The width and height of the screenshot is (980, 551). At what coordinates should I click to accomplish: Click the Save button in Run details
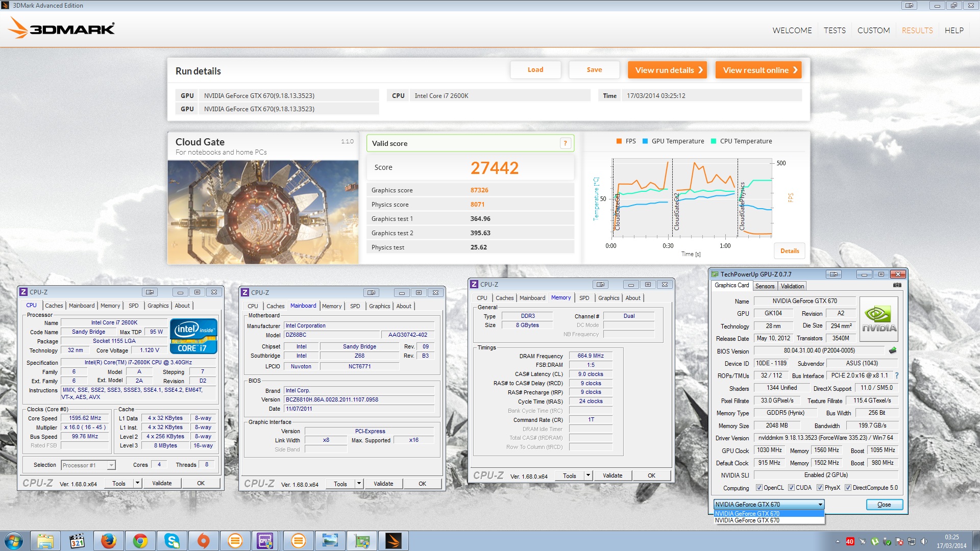pos(594,70)
